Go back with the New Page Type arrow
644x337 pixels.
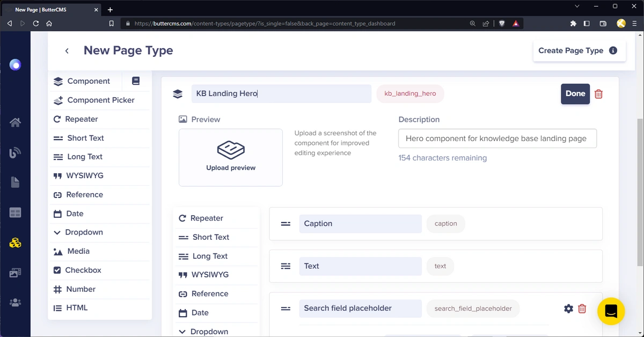point(67,51)
